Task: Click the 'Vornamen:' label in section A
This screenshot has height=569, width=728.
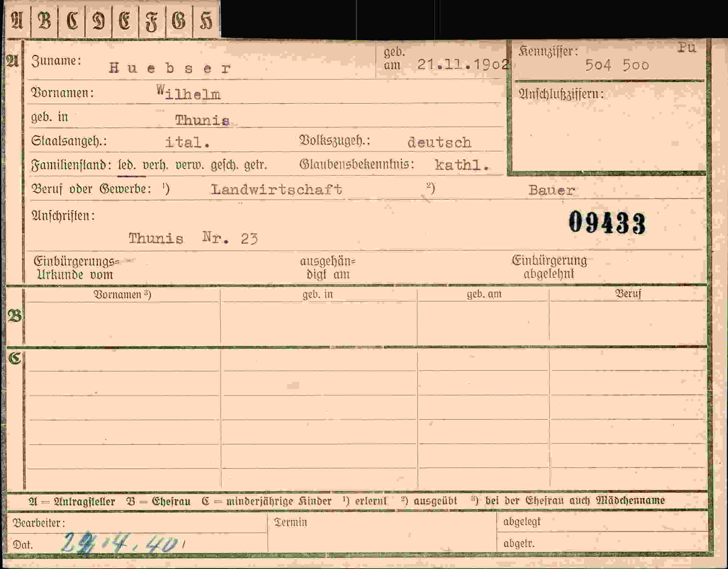Action: pos(62,92)
